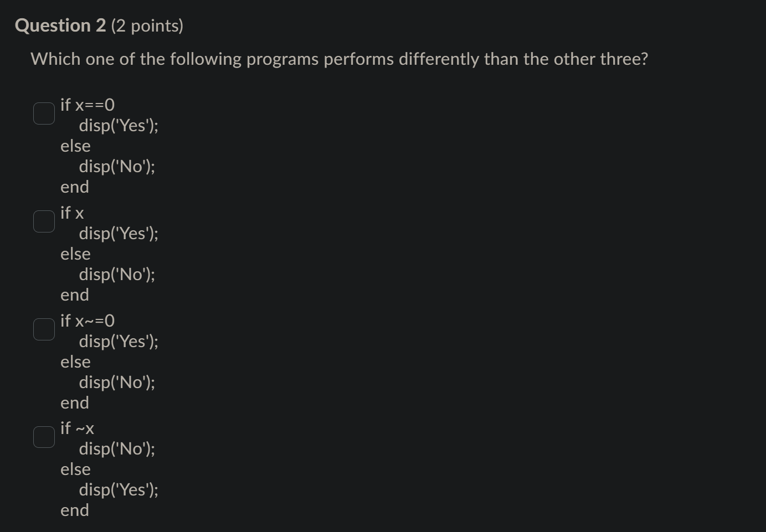Click the 'end' keyword of the first option

(x=74, y=187)
